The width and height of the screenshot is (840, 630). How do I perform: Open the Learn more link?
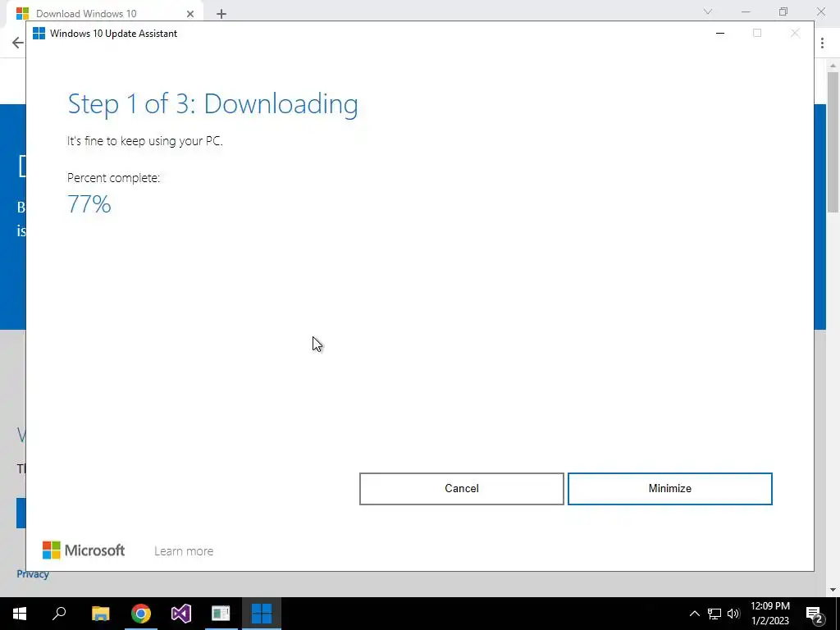point(184,550)
